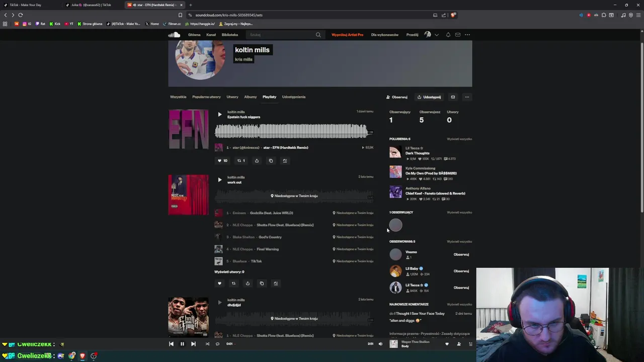Click the search magnifier icon
Viewport: 644px width, 362px height.
tap(318, 35)
